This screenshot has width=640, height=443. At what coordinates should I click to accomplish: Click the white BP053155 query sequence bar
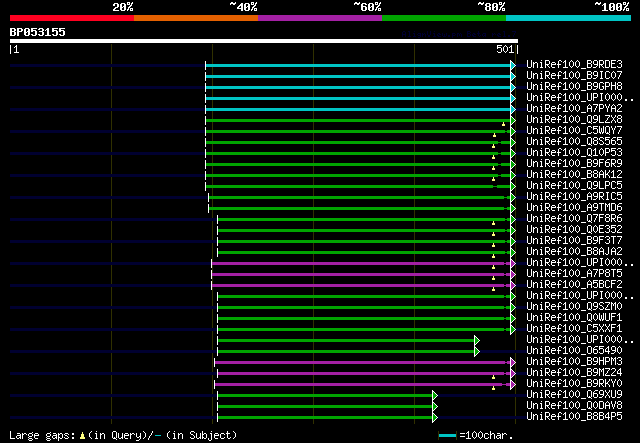coord(263,42)
